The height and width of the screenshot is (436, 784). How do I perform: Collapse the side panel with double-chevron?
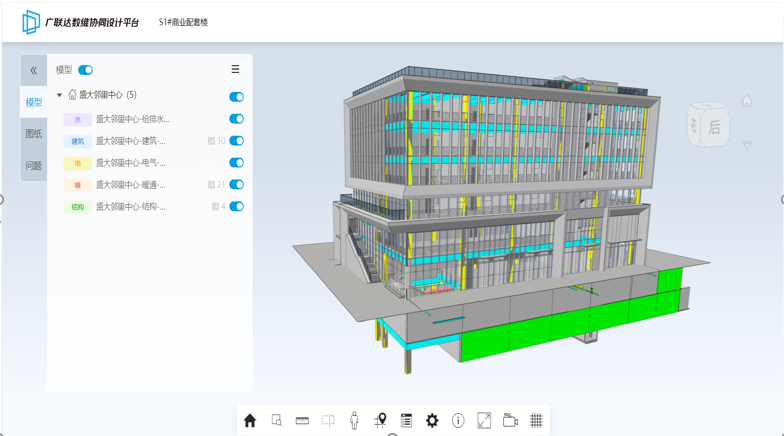(x=33, y=70)
